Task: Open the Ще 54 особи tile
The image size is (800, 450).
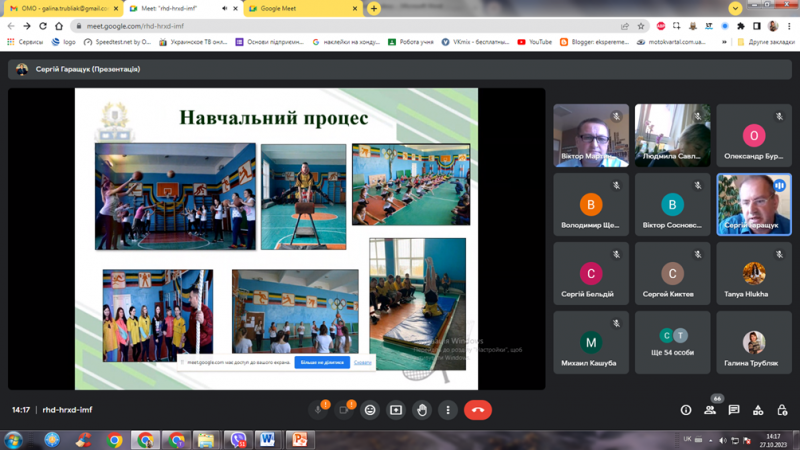Action: [x=672, y=342]
